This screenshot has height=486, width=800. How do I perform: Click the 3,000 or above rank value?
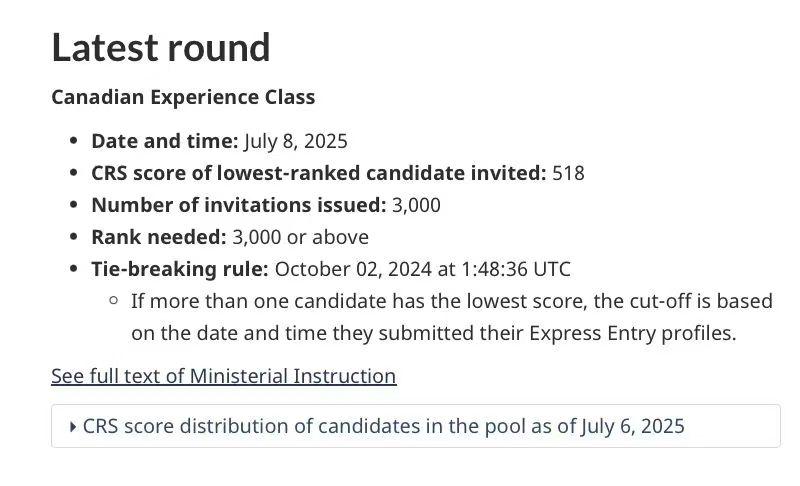point(300,237)
